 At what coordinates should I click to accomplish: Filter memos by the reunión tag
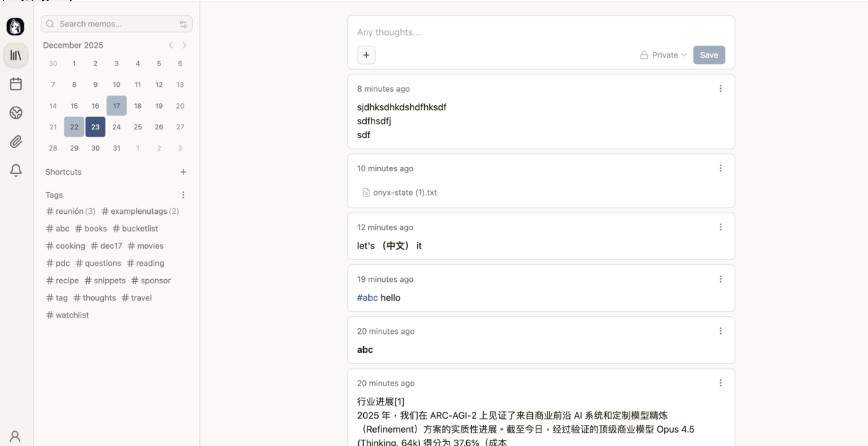69,211
